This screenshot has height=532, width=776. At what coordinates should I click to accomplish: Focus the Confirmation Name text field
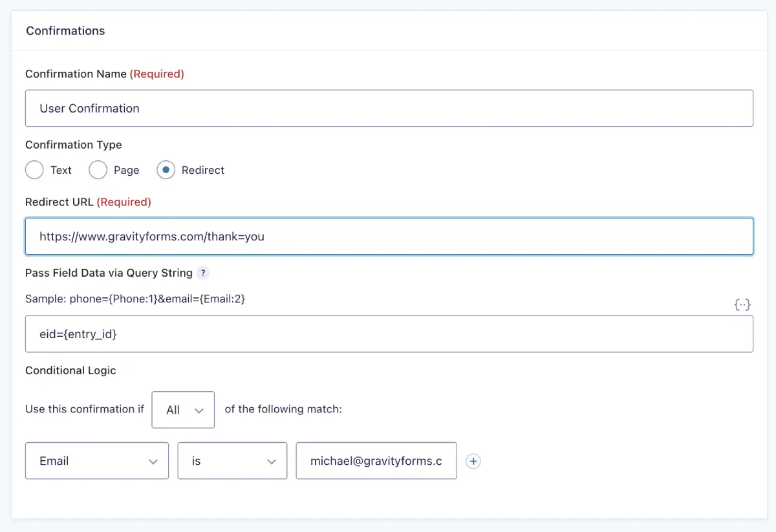coord(389,108)
